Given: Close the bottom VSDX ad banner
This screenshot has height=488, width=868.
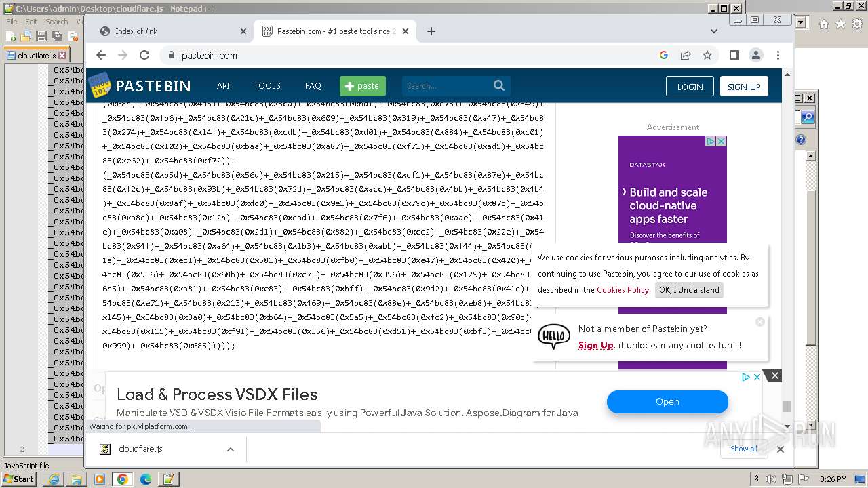Looking at the screenshot, I should (x=775, y=375).
